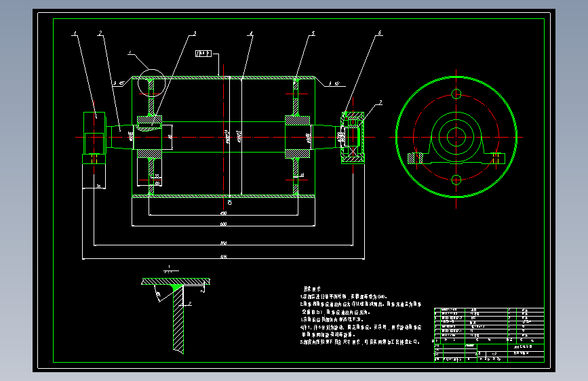
Task: Click the circular side view center hole
Action: click(456, 137)
